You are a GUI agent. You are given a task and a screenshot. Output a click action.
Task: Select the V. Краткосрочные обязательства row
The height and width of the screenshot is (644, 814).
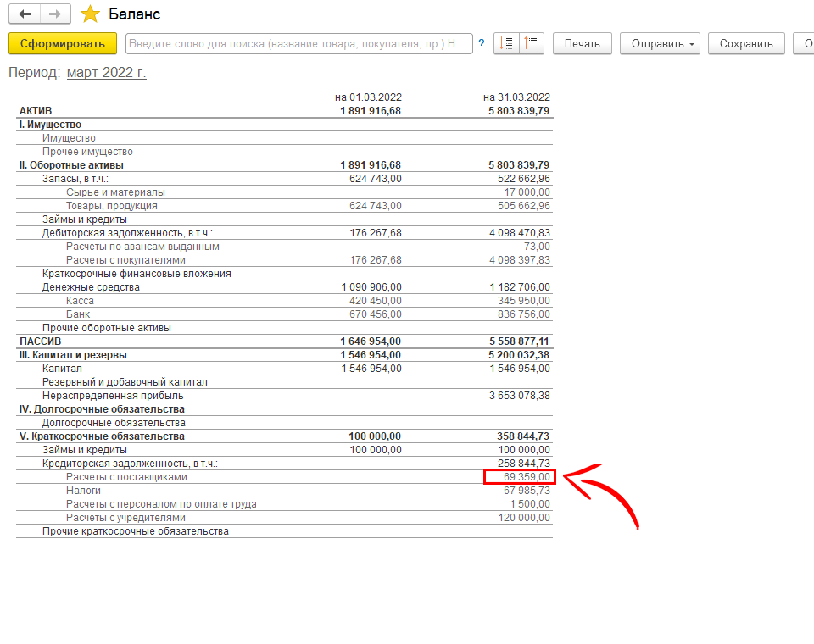102,436
